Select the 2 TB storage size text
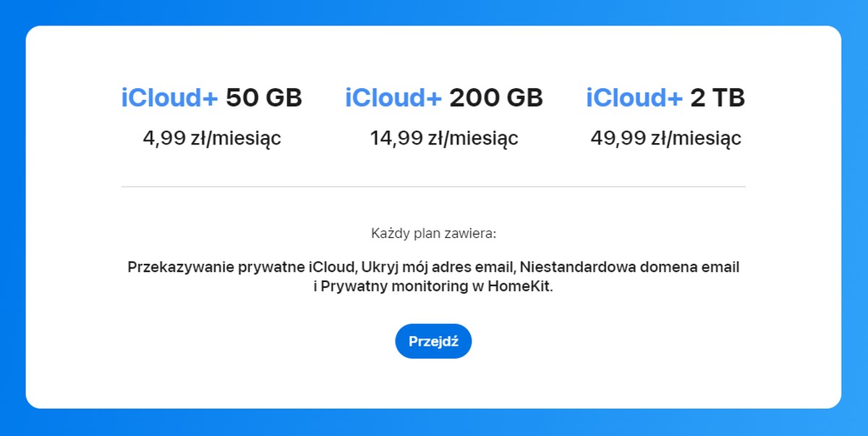 (718, 98)
